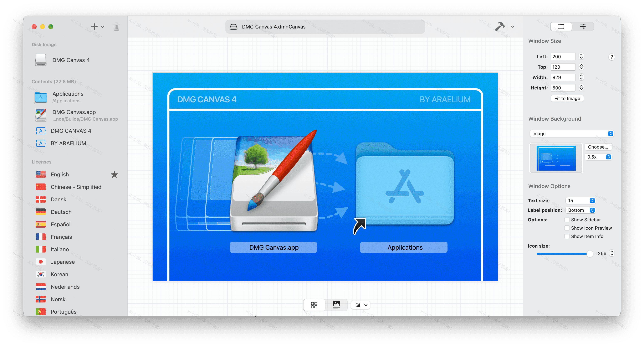Enable the Show Sidebar option
Screen dimensions: 644x347
(567, 220)
